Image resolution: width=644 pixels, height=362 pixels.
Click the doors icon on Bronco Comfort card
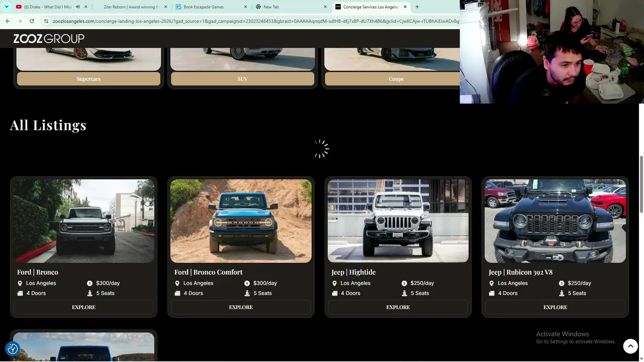pos(177,293)
